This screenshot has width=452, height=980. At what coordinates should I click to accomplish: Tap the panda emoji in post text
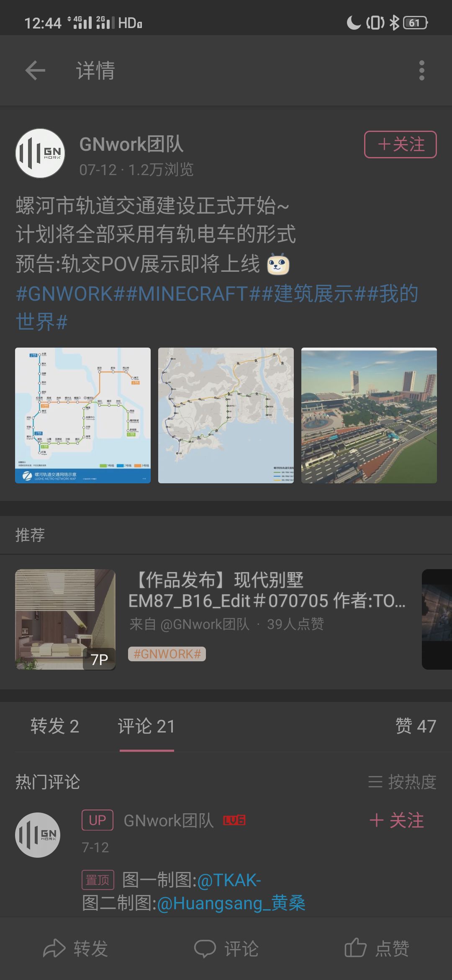[278, 264]
